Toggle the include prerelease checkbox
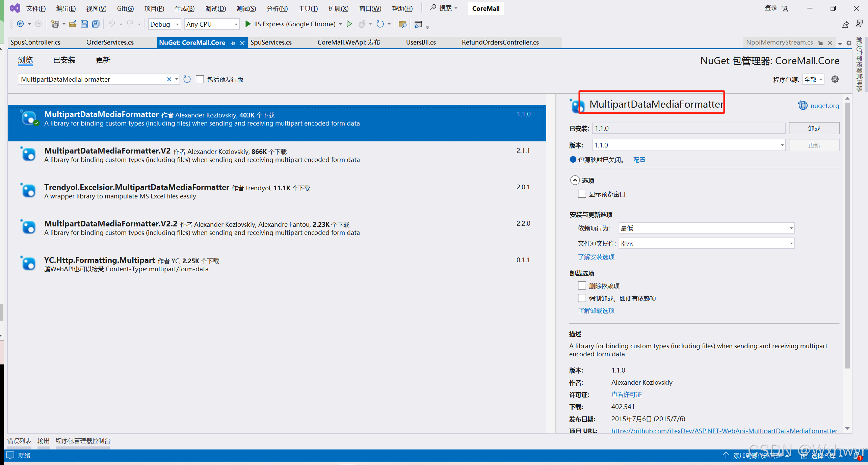This screenshot has height=465, width=868. 200,79
